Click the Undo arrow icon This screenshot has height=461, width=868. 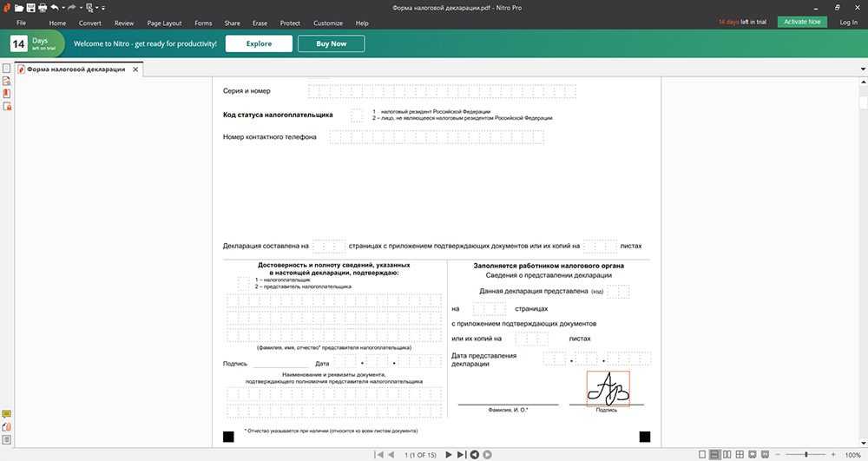[x=54, y=7]
